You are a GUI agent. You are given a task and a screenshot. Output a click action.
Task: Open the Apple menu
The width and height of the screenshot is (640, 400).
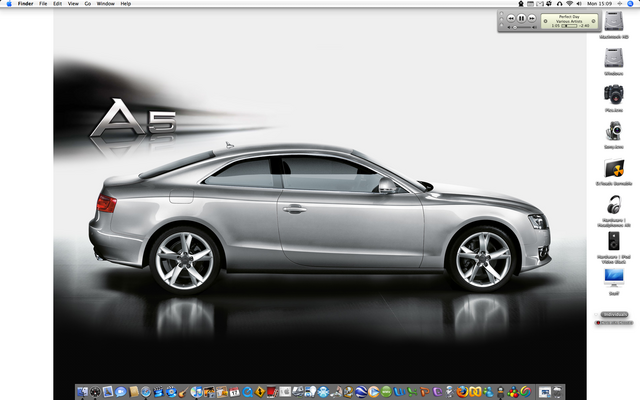[x=9, y=3]
